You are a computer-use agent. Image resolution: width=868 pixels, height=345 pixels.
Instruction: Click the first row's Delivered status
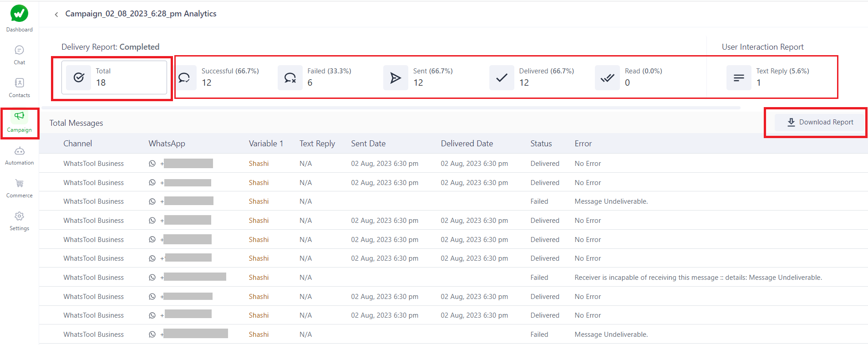tap(544, 164)
